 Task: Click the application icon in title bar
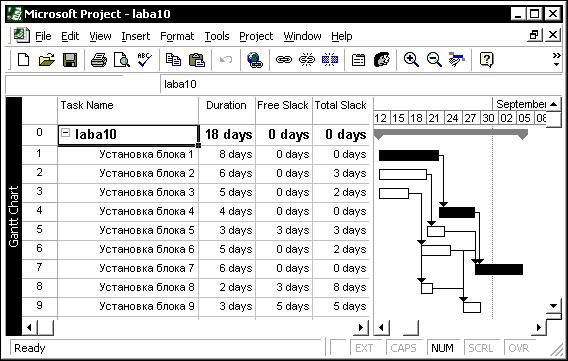pyautogui.click(x=14, y=14)
